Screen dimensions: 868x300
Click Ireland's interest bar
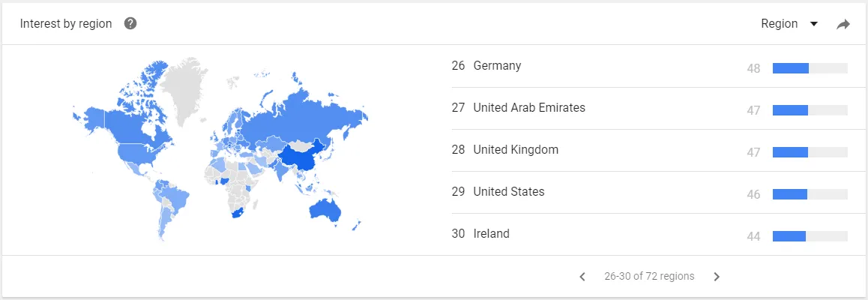[x=810, y=236]
